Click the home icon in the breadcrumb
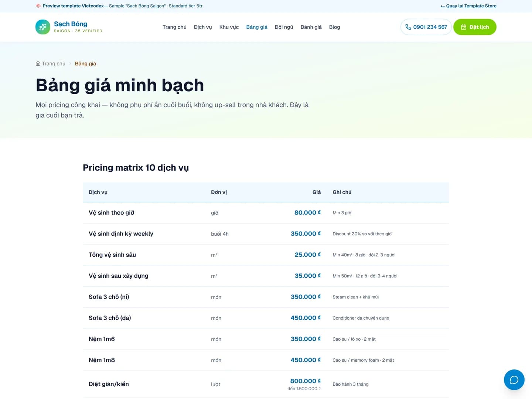Screen dimensions: 532x399 (38, 64)
